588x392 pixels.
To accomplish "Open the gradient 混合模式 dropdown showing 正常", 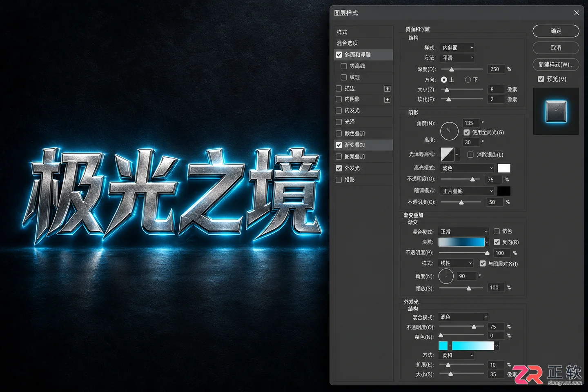I will click(x=463, y=232).
